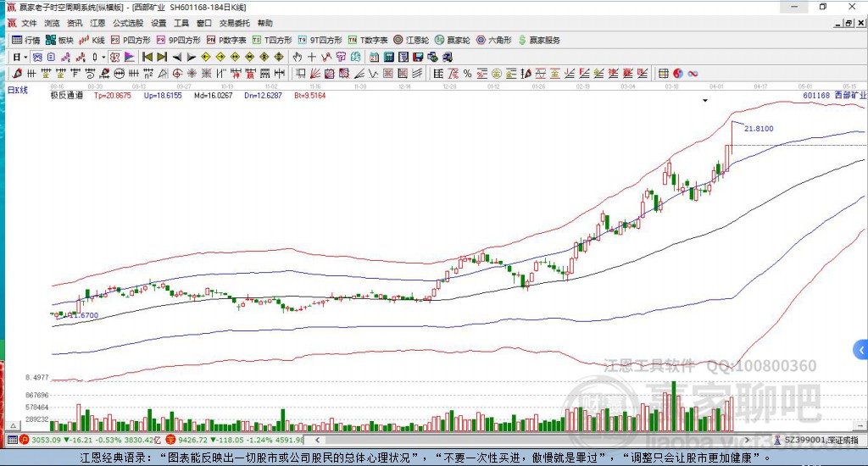The width and height of the screenshot is (868, 466).
Task: Open the 江恩 menu
Action: 97,23
